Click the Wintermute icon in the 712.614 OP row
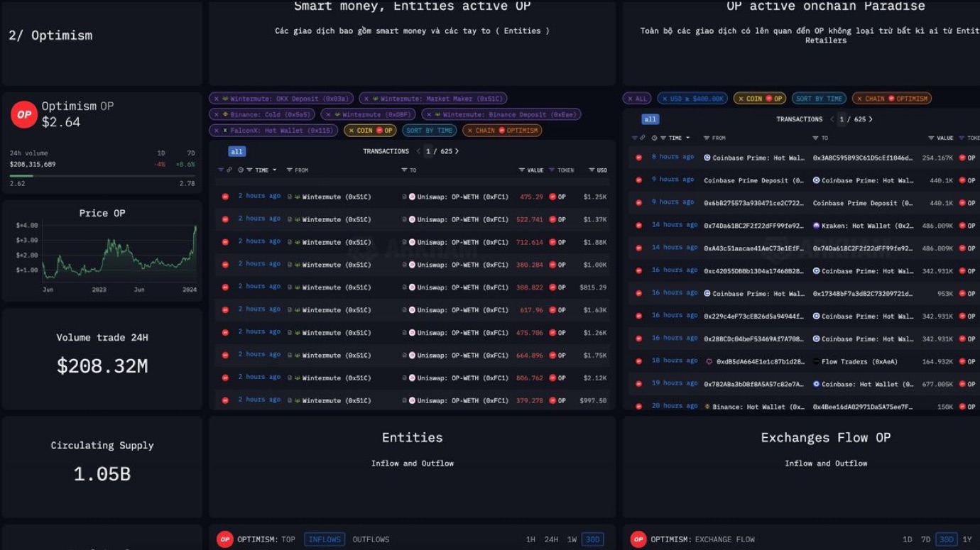The width and height of the screenshot is (980, 550). point(298,242)
